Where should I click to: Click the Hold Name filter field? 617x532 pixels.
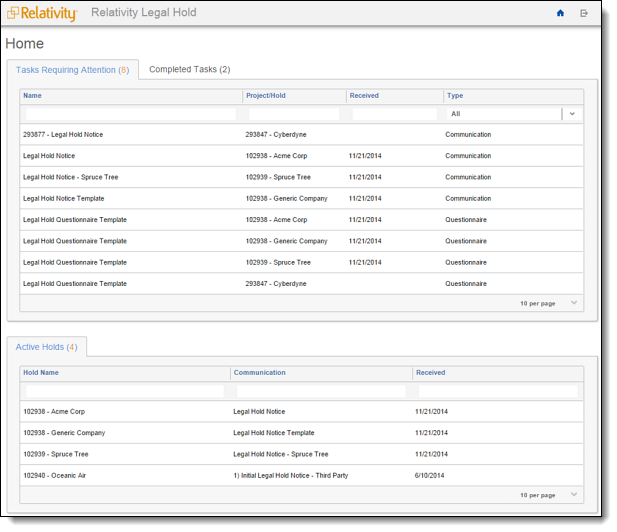pyautogui.click(x=125, y=391)
